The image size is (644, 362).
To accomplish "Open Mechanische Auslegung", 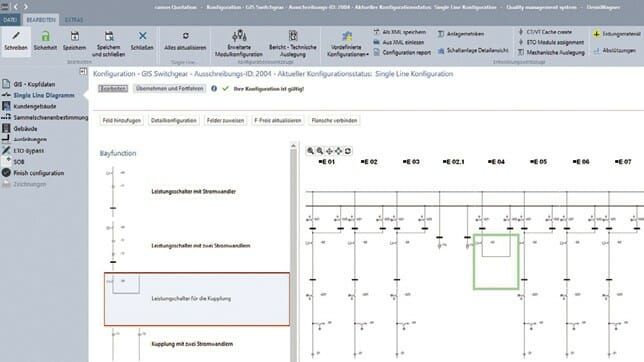I will (551, 53).
